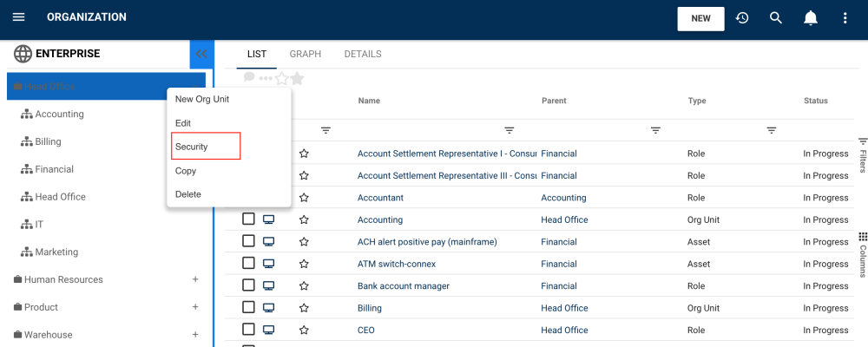Collapse sidebar with double chevron button

click(x=201, y=54)
